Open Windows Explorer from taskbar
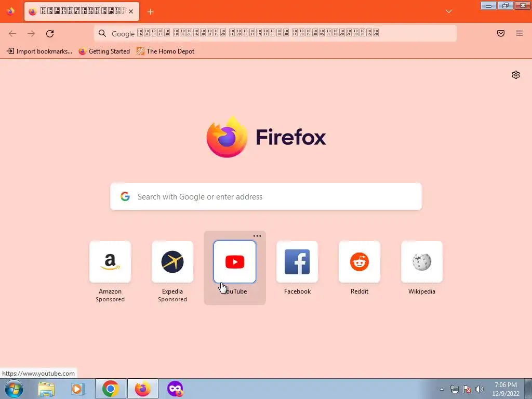 pos(46,389)
